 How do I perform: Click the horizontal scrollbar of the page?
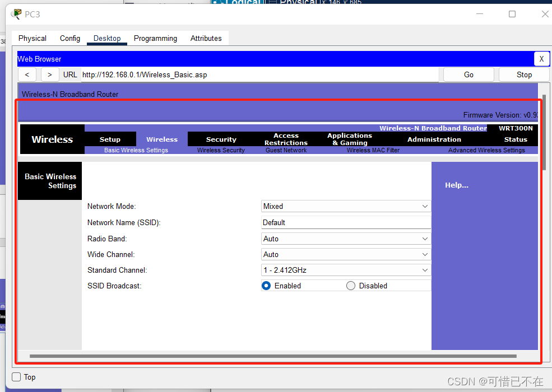(273, 356)
